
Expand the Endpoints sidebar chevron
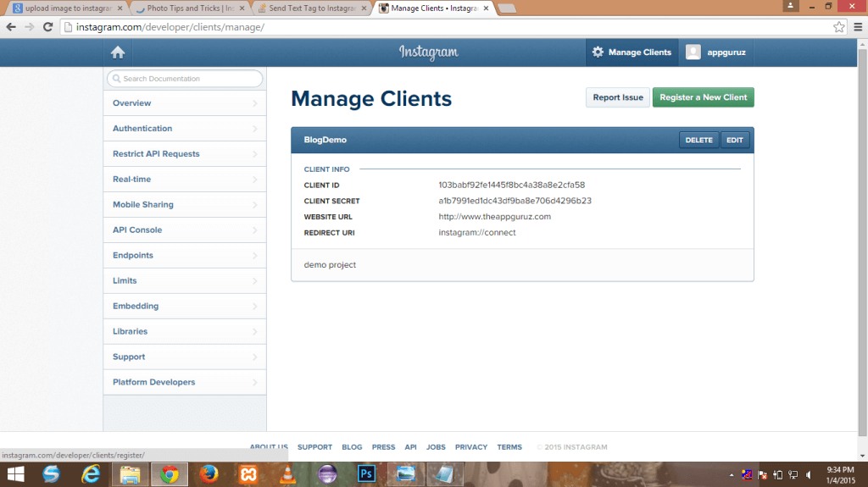click(254, 256)
